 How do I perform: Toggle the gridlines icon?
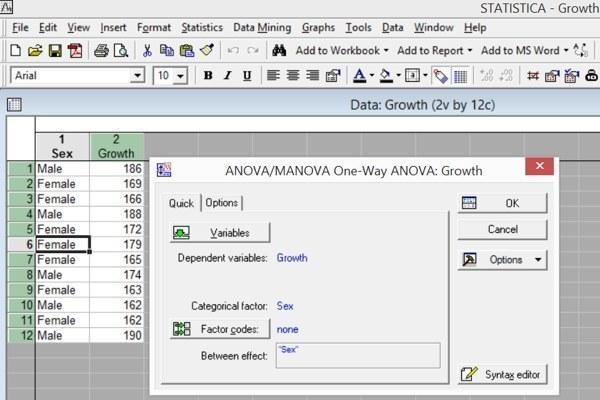pyautogui.click(x=460, y=76)
